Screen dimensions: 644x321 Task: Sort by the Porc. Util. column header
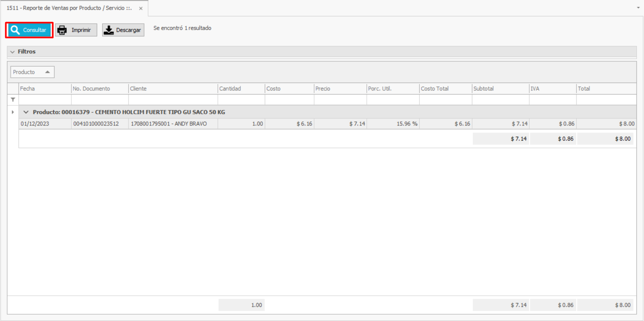coord(393,89)
